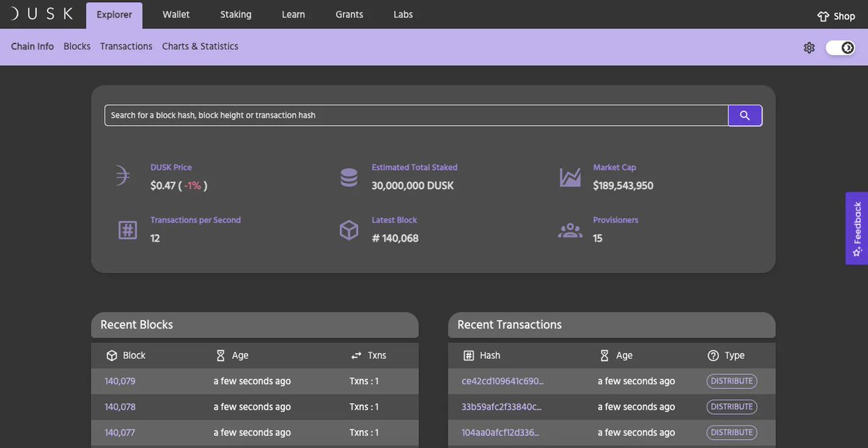Click the Latest Block cube icon
This screenshot has height=448, width=868.
(349, 230)
